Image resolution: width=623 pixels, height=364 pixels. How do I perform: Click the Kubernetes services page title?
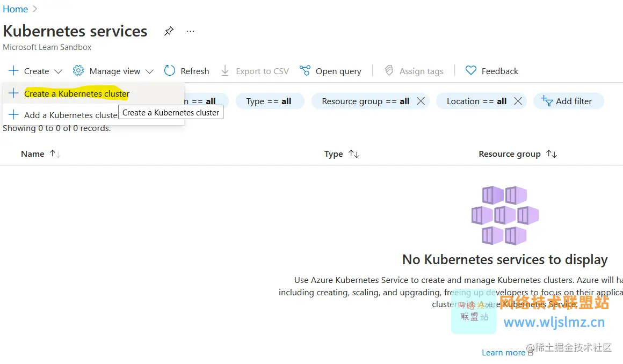coord(75,31)
